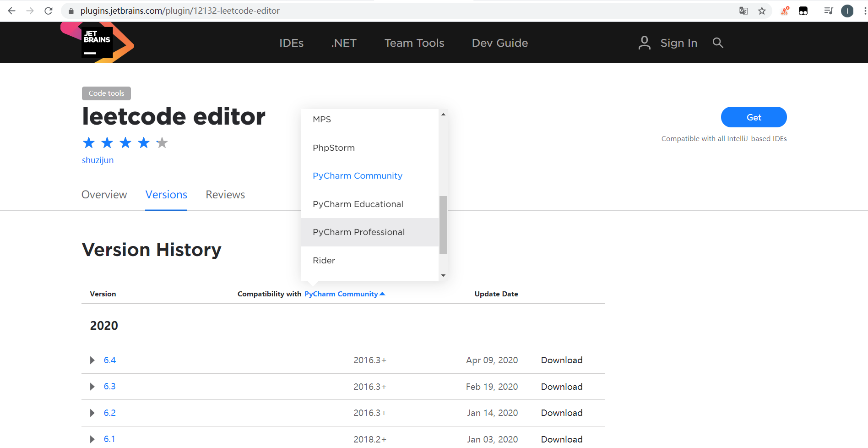Click the Sign In link
868x448 pixels.
click(679, 43)
